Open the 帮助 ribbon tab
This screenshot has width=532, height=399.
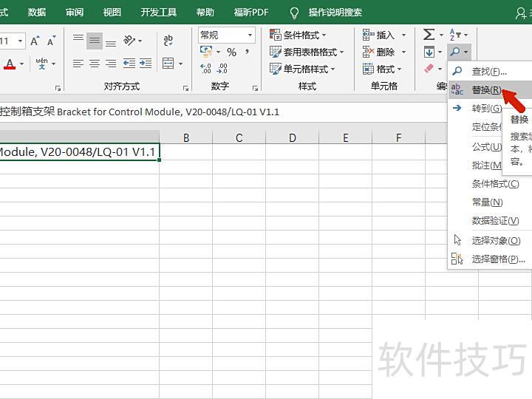(205, 13)
